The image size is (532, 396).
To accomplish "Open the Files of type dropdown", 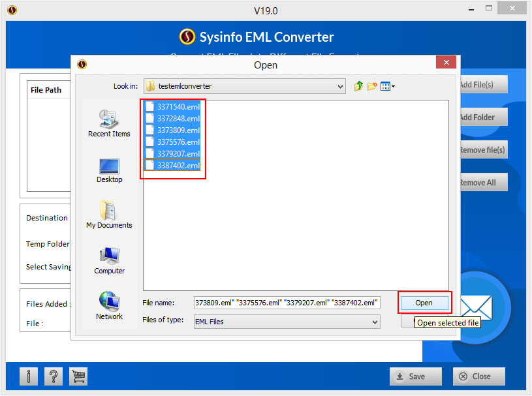I will coord(376,322).
